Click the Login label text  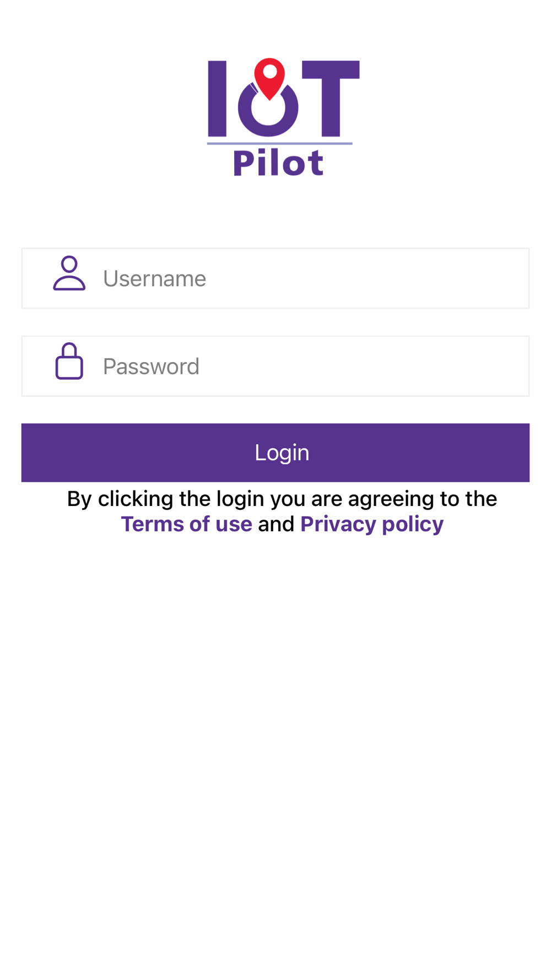click(282, 453)
